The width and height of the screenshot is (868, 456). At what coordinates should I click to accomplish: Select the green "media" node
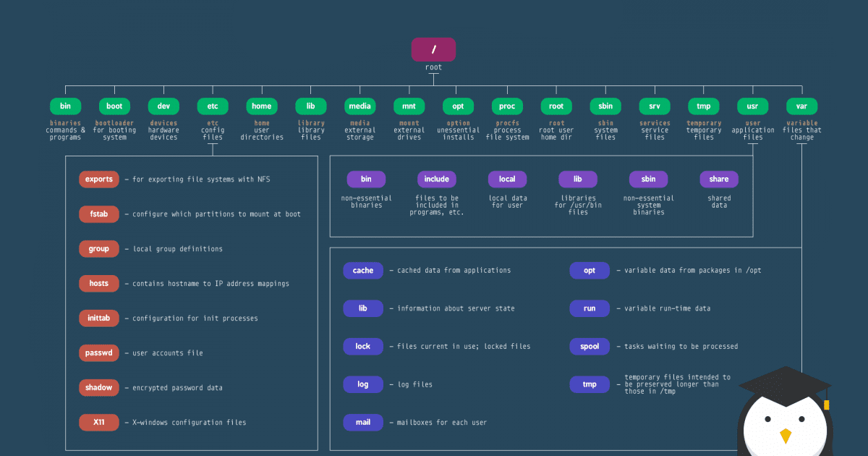point(360,106)
